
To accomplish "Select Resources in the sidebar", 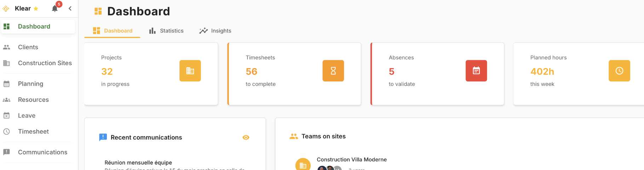I will [x=33, y=100].
